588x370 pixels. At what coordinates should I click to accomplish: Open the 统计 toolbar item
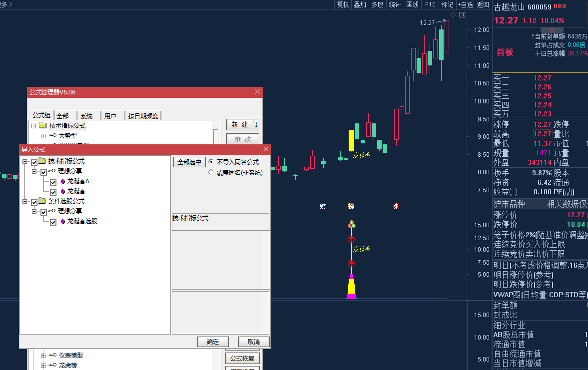pos(395,4)
